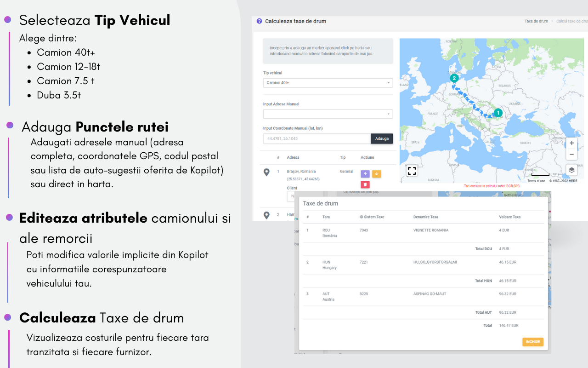Select map marker 1 near Romania
Image resolution: width=588 pixels, height=368 pixels.
pyautogui.click(x=498, y=113)
